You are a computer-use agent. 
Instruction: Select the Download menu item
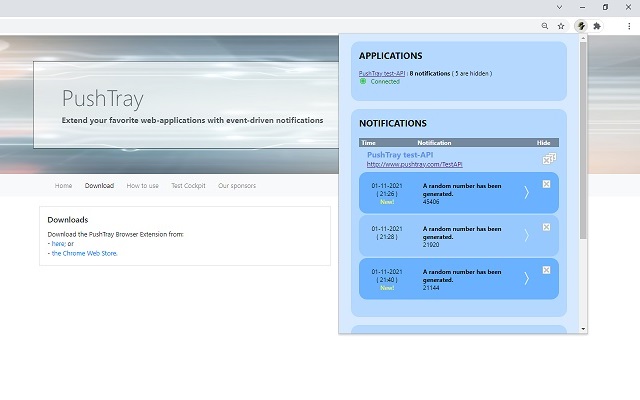[x=99, y=186]
